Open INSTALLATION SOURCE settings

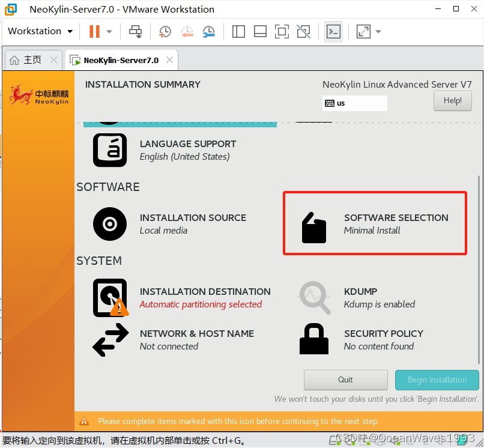coord(193,224)
